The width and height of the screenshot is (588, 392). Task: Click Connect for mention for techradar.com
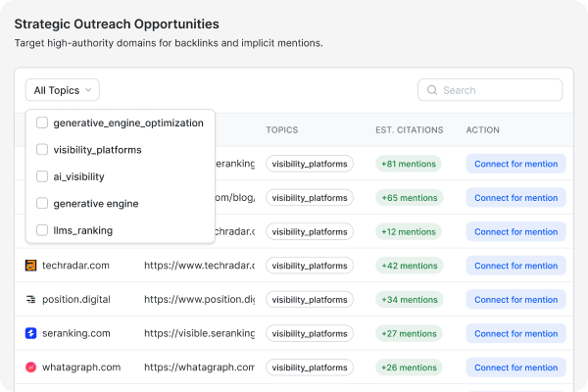[515, 266]
